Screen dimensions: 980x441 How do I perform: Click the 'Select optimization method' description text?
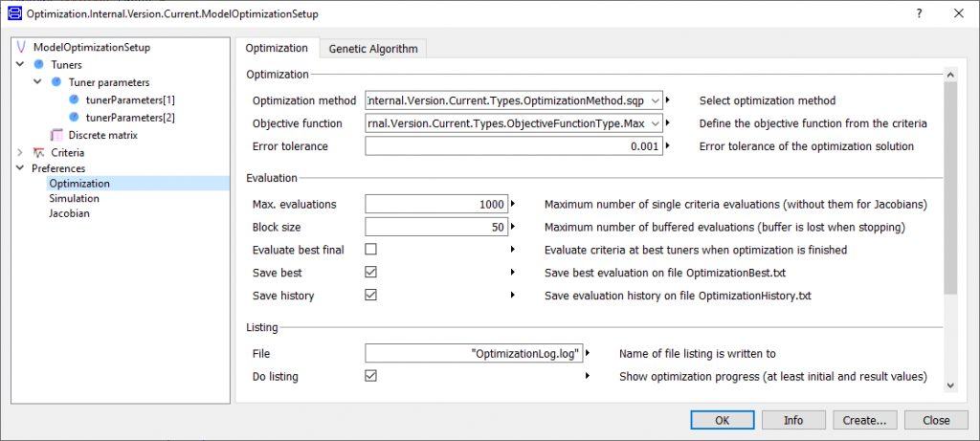point(768,99)
